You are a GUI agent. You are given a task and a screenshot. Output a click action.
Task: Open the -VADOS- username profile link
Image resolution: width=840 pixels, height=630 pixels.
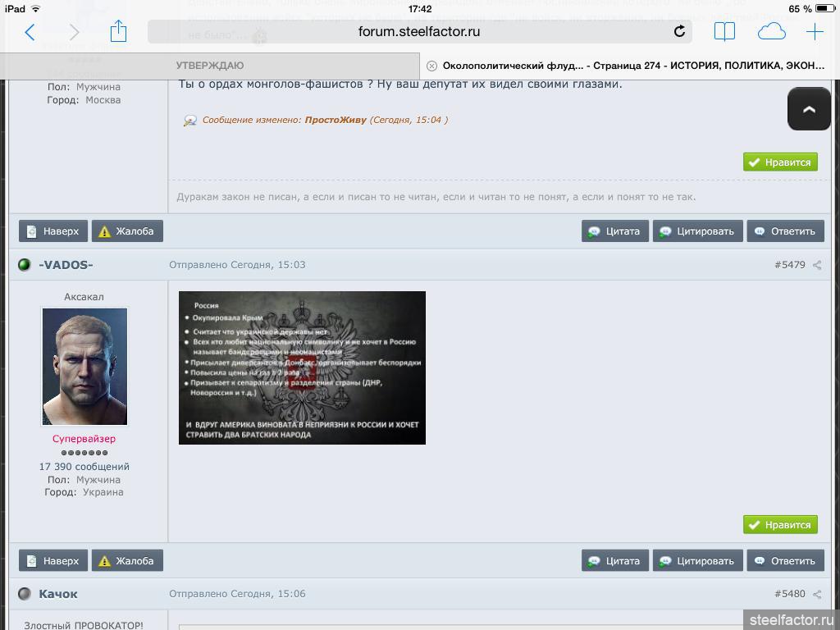(x=66, y=265)
